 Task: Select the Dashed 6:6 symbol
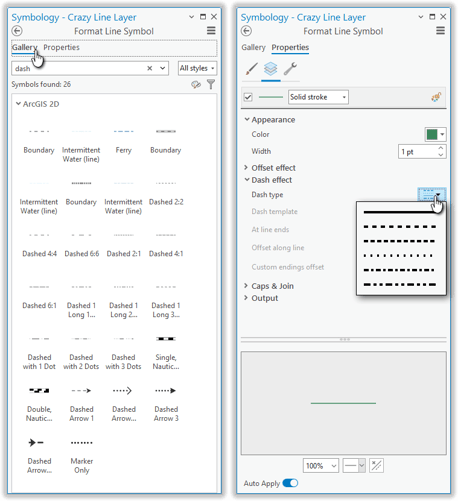[x=82, y=245]
